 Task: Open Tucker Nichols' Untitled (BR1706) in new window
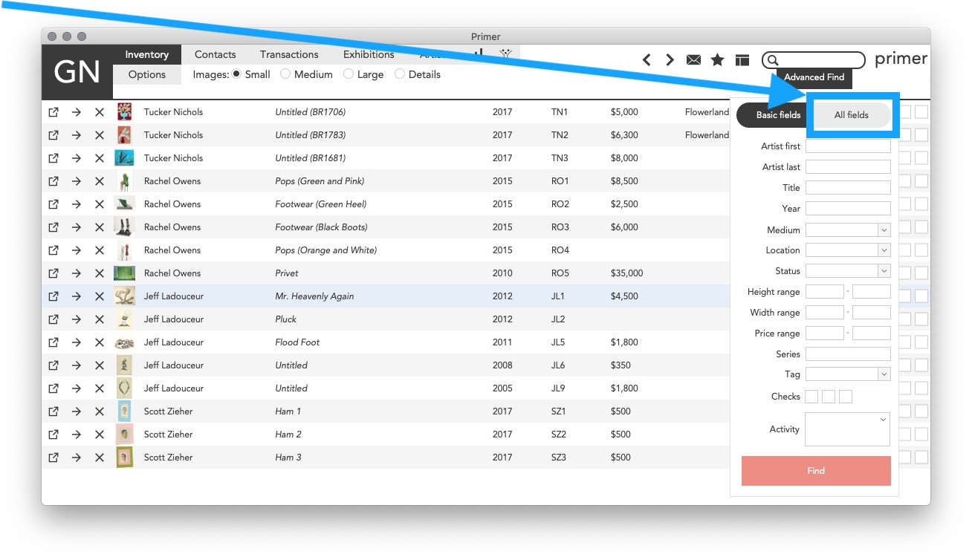point(53,111)
